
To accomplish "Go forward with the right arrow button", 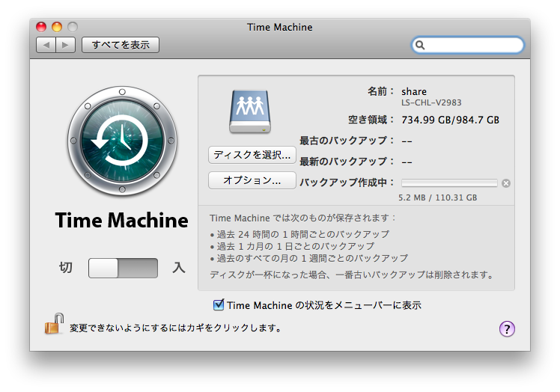I will click(65, 45).
